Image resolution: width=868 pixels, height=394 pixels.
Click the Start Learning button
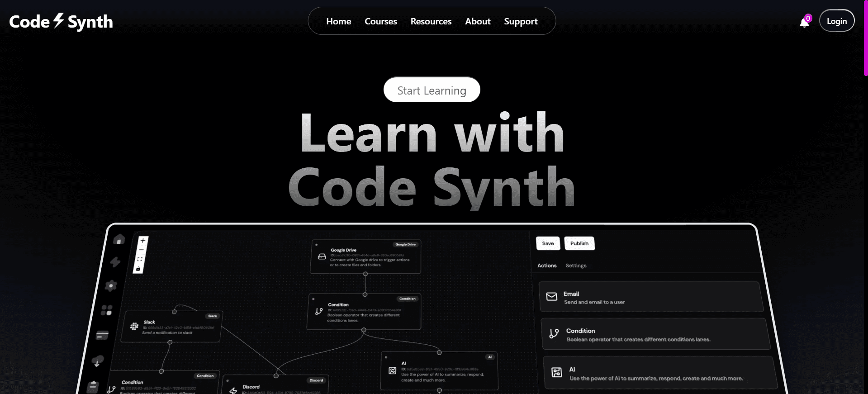click(432, 90)
